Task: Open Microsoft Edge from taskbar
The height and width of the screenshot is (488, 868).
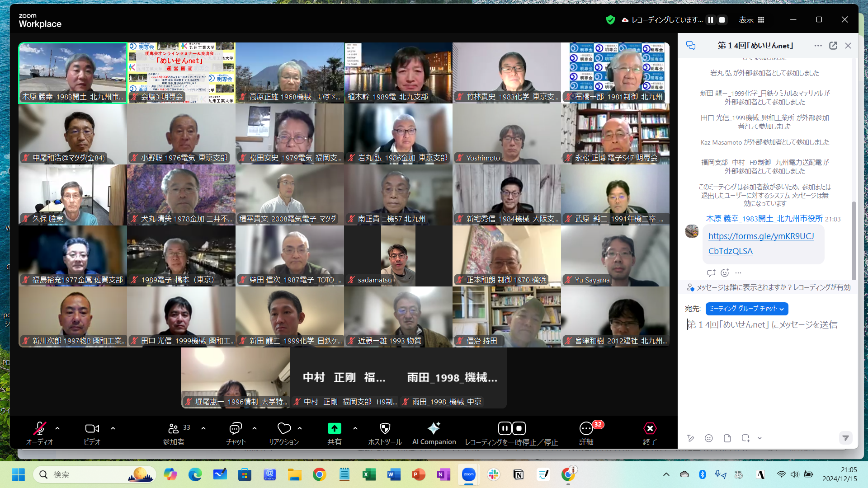Action: pos(195,474)
